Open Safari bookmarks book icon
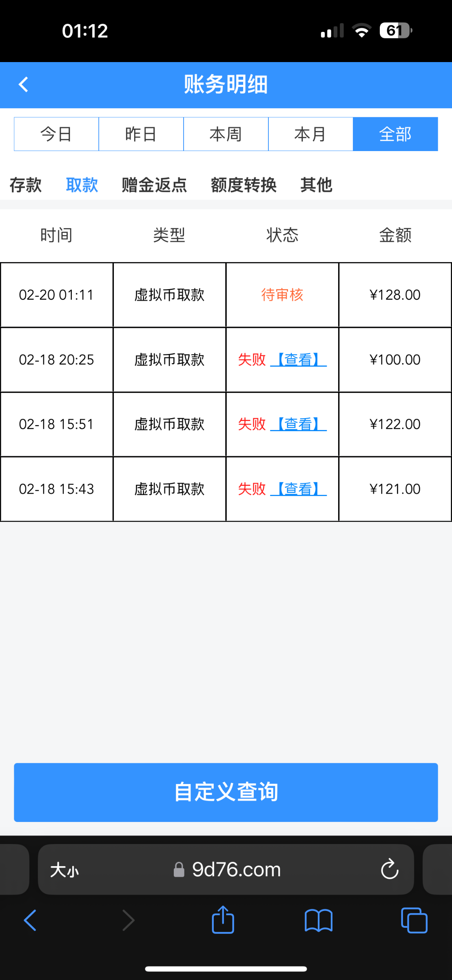452x980 pixels. tap(318, 920)
